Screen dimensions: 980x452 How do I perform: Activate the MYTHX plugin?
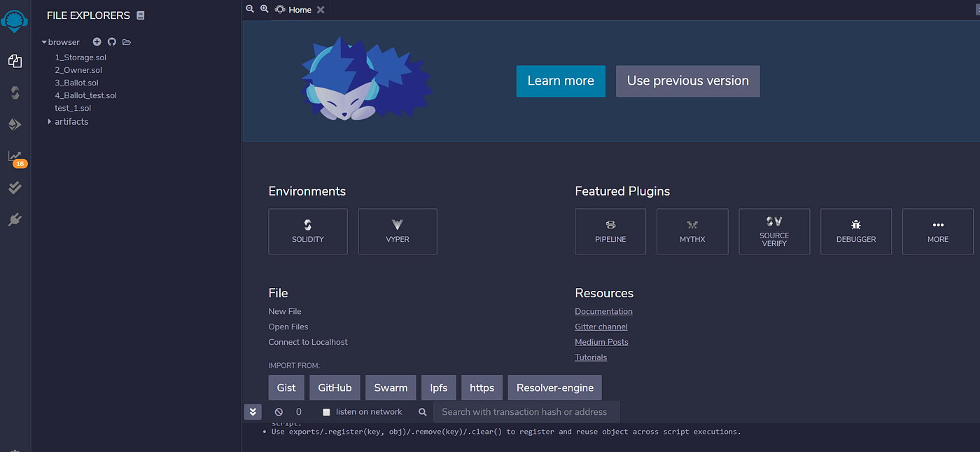pos(692,231)
